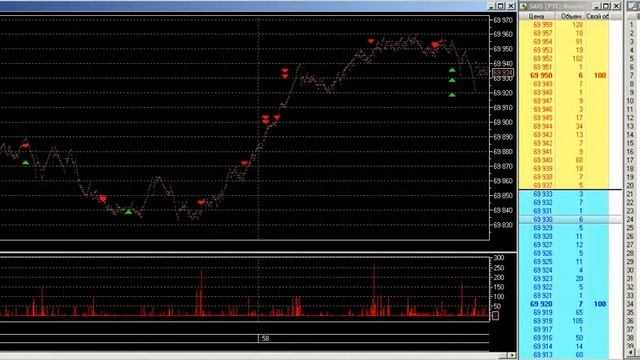Select ask price 69 954 with volume 91
Image resolution: width=640 pixels, height=360 pixels.
click(x=564, y=42)
